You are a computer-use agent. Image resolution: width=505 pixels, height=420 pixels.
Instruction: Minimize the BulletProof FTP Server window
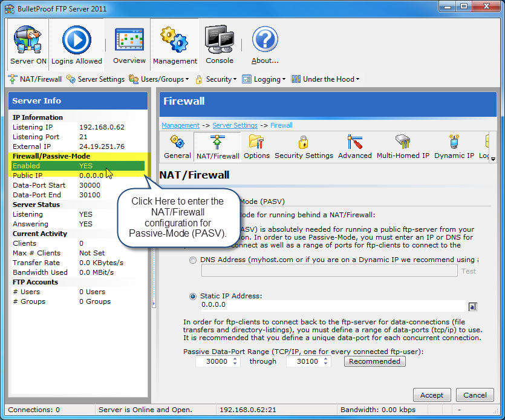pyautogui.click(x=448, y=6)
